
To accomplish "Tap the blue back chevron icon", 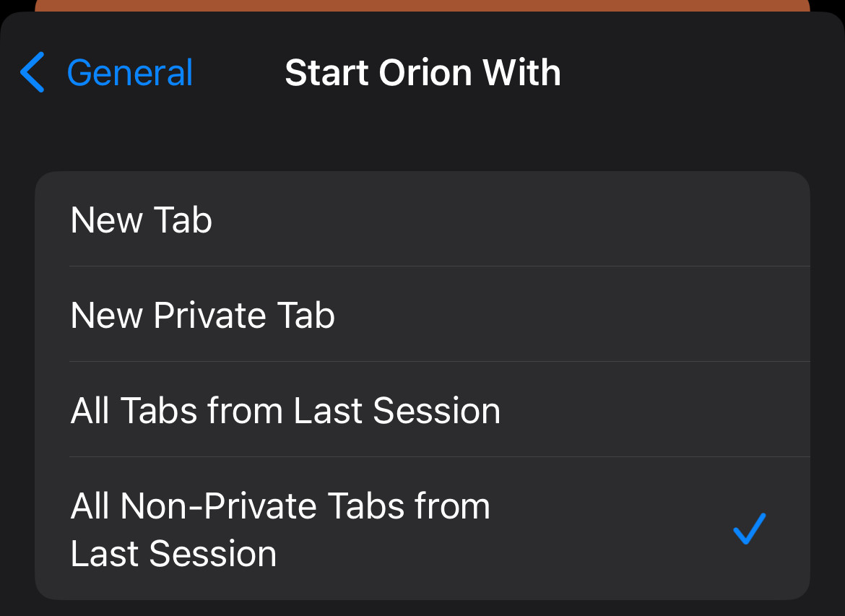I will pyautogui.click(x=32, y=72).
